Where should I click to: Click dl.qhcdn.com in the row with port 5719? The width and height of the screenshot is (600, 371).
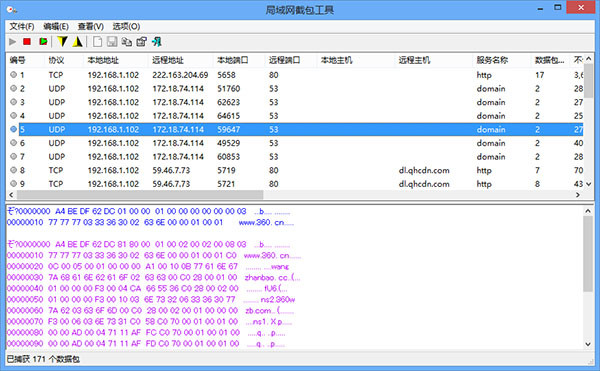click(424, 170)
